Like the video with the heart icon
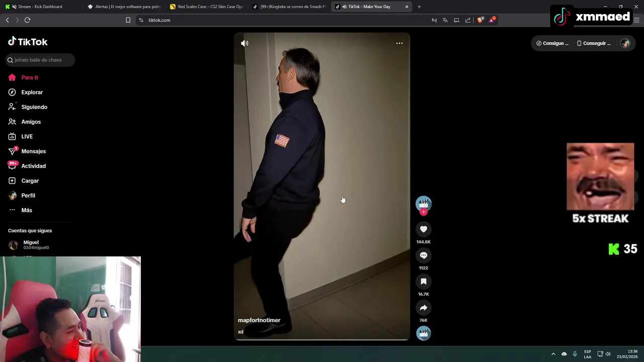 tap(424, 229)
